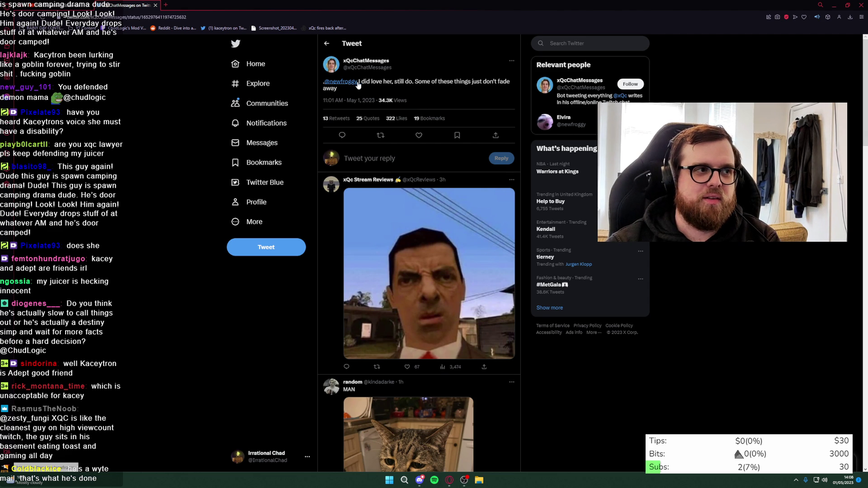The width and height of the screenshot is (868, 488).
Task: Share the xQc Stream Reviews tweet
Action: coord(484,367)
